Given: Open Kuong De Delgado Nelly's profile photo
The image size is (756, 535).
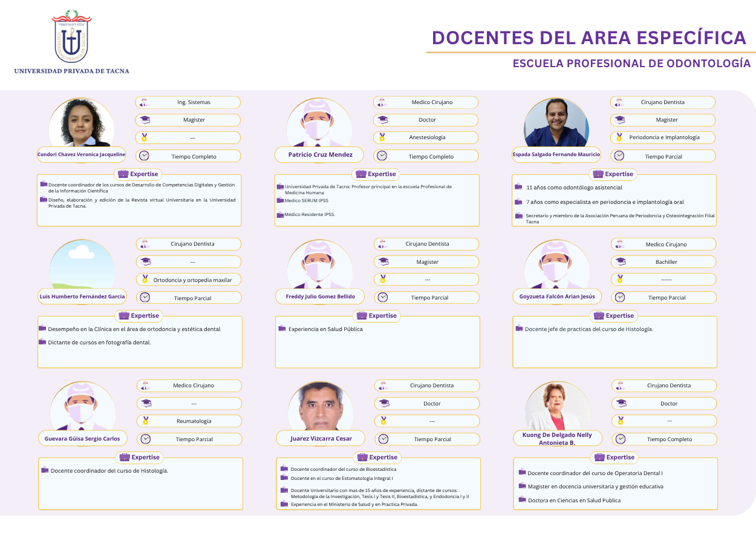Looking at the screenshot, I should 557,407.
